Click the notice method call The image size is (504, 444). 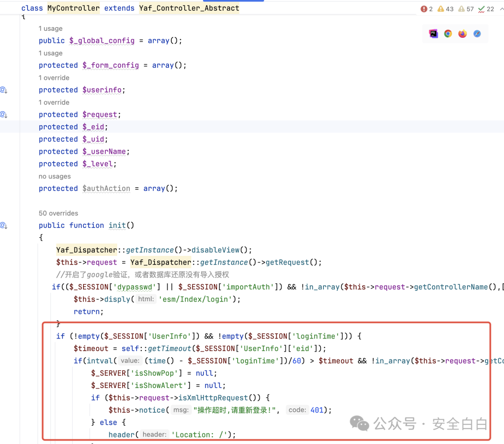point(152,410)
